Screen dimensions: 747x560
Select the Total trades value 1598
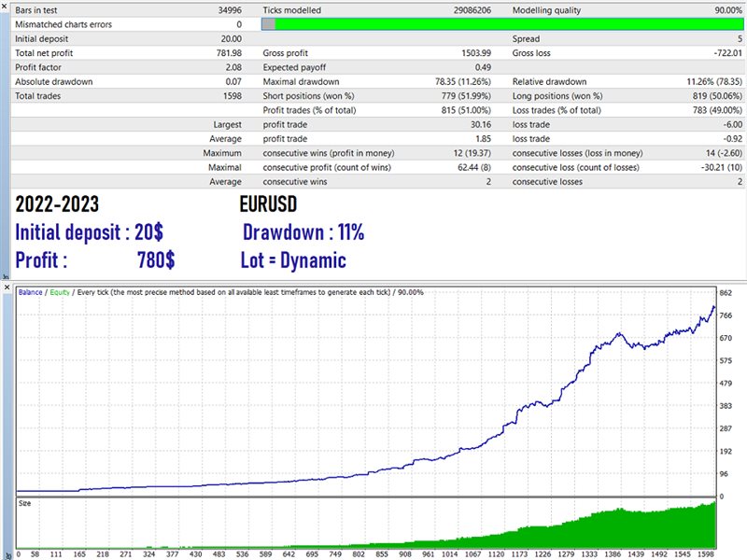pyautogui.click(x=229, y=95)
